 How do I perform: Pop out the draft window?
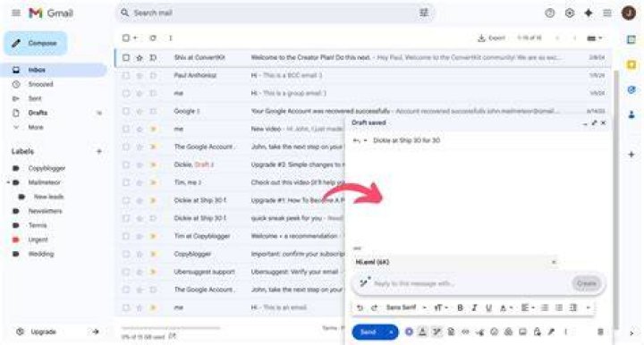click(594, 122)
